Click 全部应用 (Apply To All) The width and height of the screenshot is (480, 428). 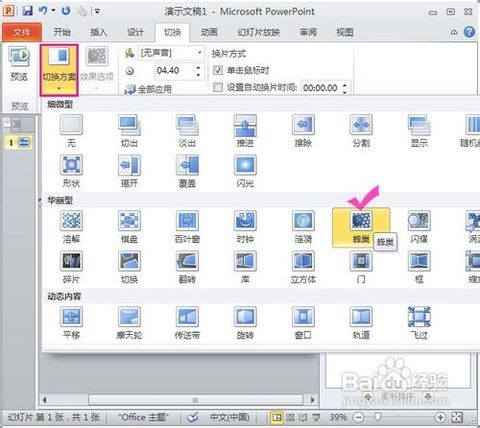click(148, 89)
